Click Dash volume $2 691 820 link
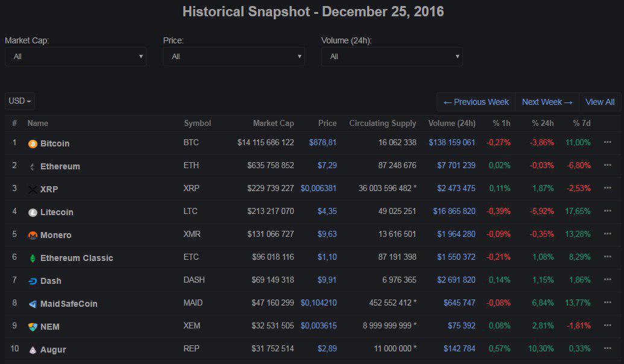 [456, 280]
